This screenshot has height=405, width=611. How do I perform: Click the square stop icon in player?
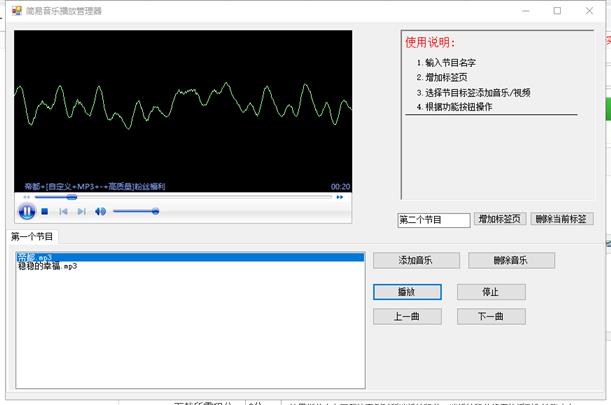pyautogui.click(x=44, y=212)
